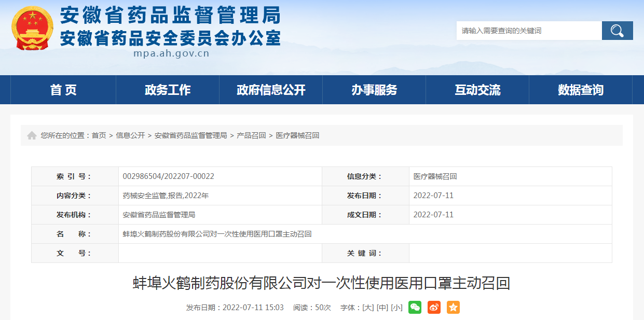
Task: Set font size to large [大]
Action: tap(368, 308)
